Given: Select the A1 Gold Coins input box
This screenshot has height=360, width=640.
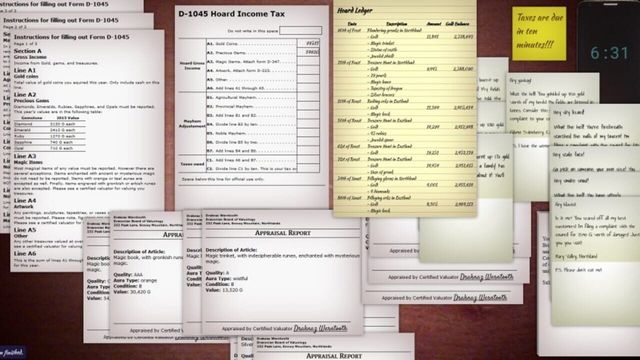Looking at the screenshot, I should [308, 43].
